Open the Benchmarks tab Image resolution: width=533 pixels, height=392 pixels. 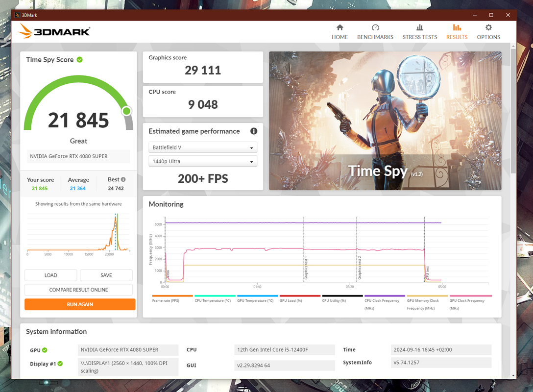(x=375, y=32)
